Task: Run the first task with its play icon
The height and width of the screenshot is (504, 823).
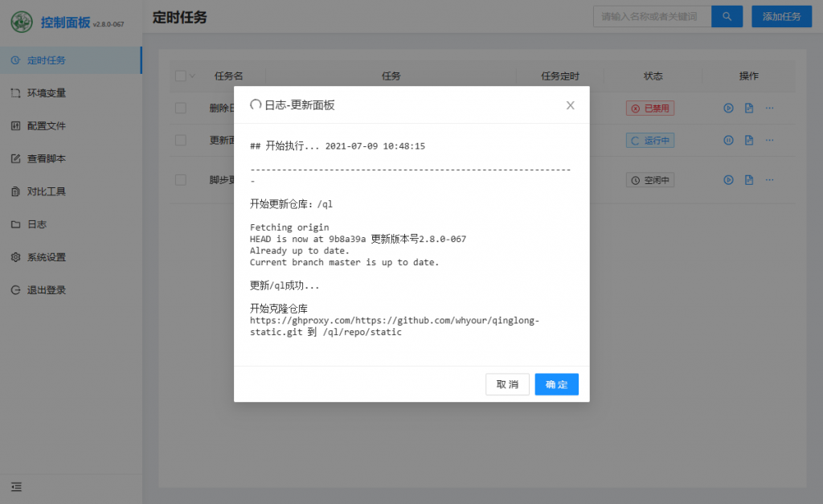Action: point(728,108)
